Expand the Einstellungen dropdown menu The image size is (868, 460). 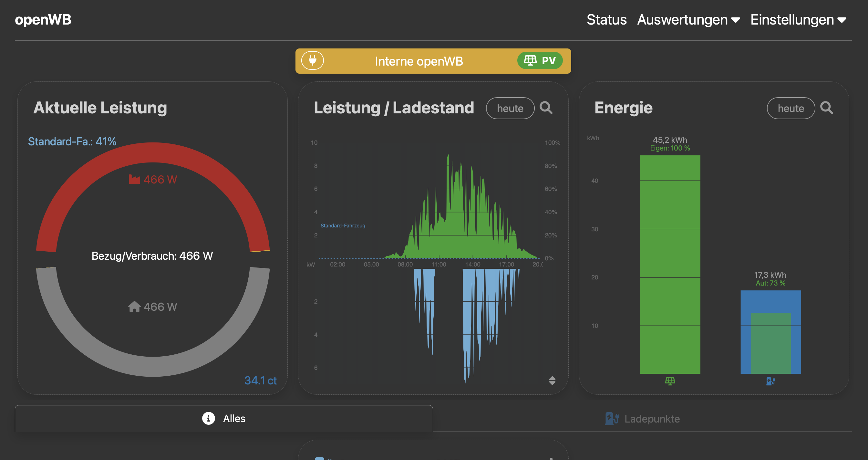pos(798,20)
